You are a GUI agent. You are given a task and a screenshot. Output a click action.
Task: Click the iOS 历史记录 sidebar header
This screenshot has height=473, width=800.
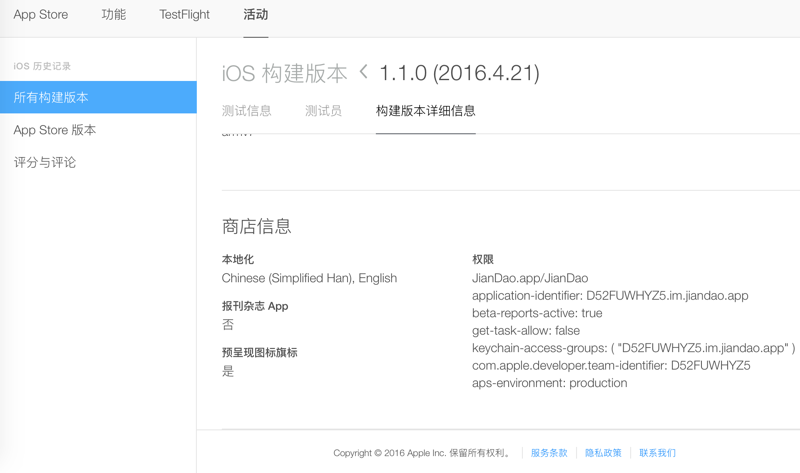42,66
